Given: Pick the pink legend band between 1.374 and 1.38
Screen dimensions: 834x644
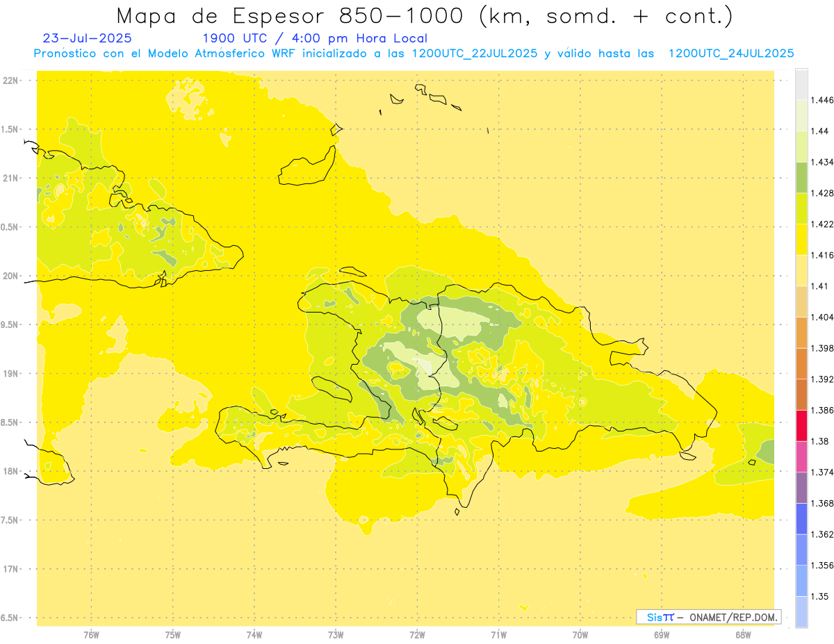Looking at the screenshot, I should [x=801, y=456].
